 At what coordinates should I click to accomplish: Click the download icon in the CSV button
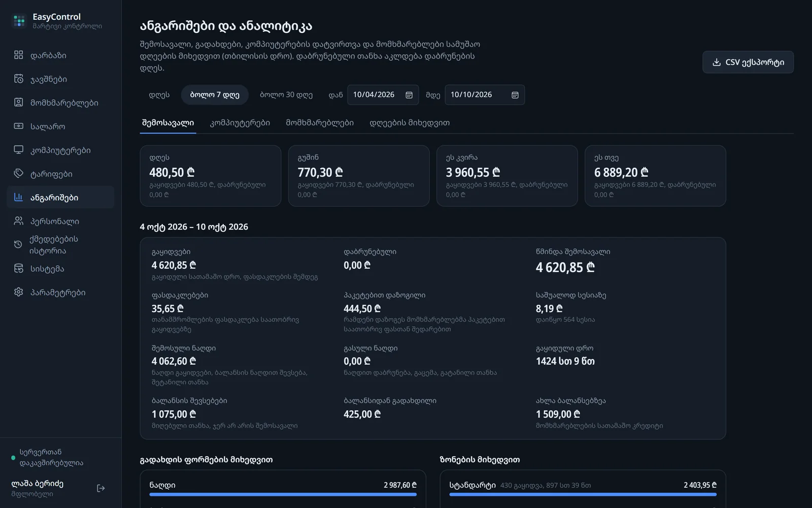pos(717,62)
